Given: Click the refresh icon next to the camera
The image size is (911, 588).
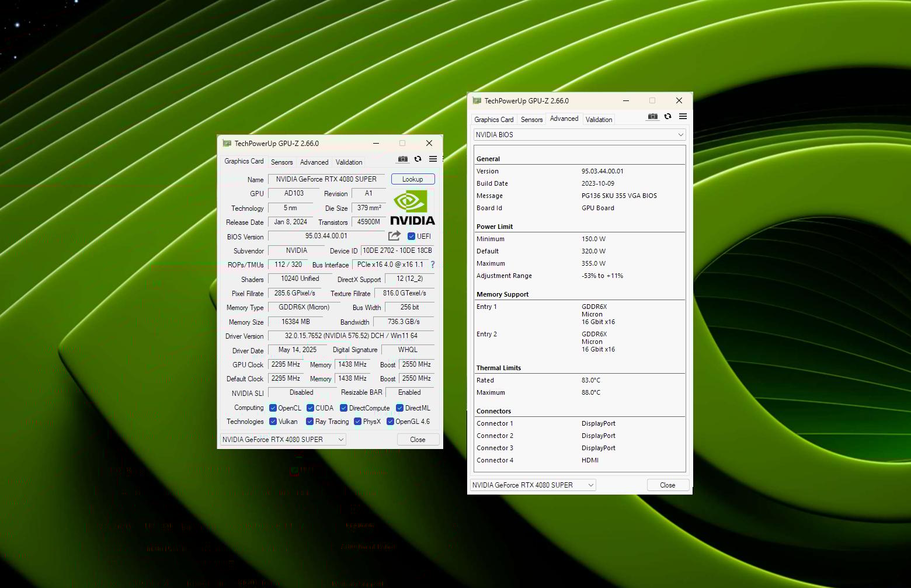Looking at the screenshot, I should pos(418,159).
